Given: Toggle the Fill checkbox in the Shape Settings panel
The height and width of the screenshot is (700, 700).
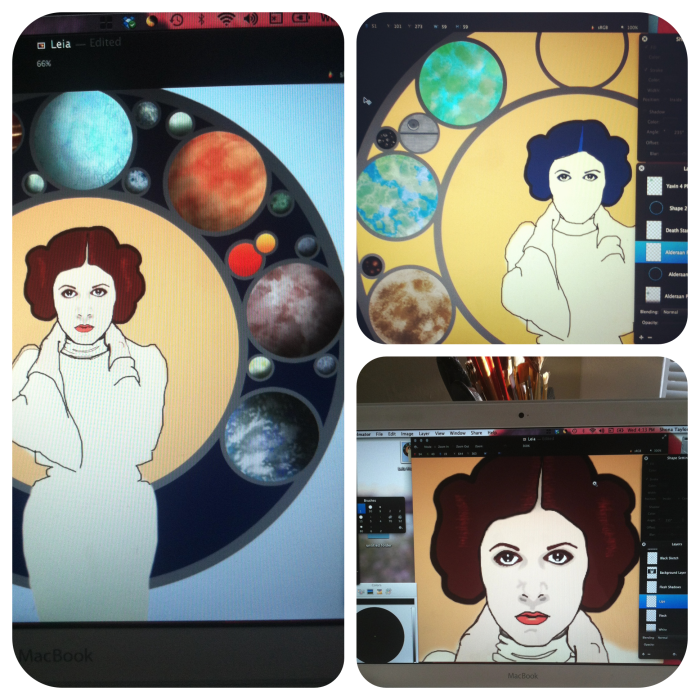Looking at the screenshot, I should coord(646,464).
